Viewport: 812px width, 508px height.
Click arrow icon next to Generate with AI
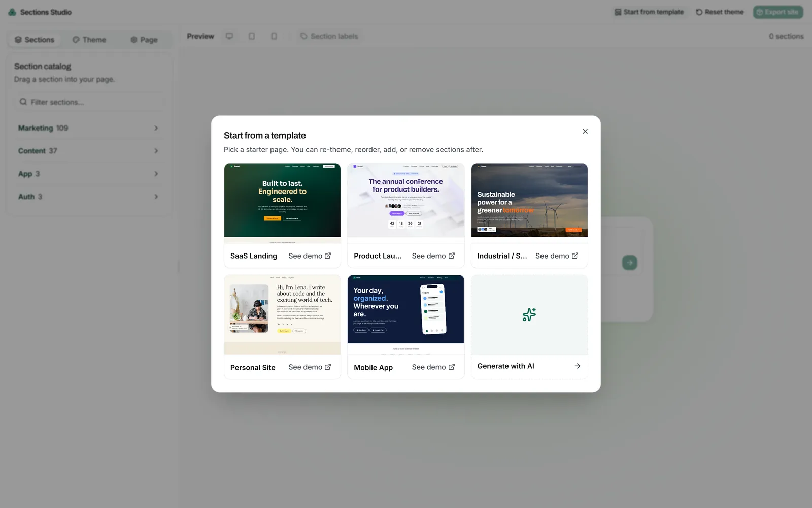[x=578, y=366]
